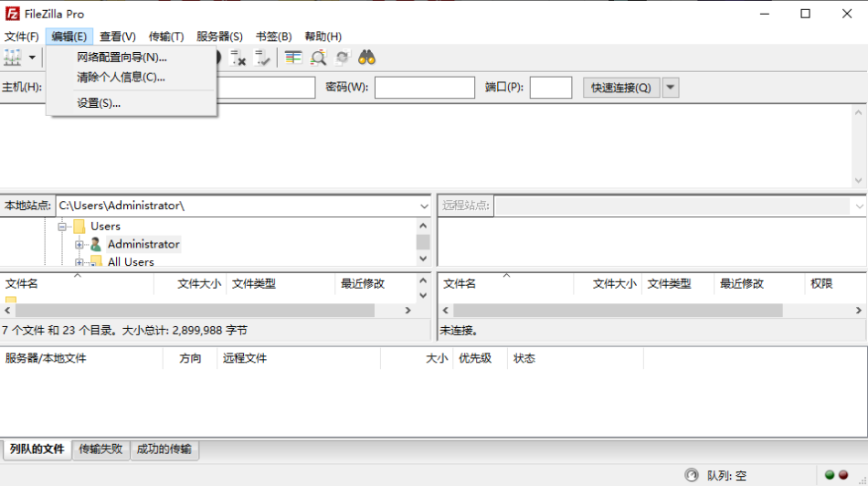Close the 编辑(E) menu

(69, 37)
